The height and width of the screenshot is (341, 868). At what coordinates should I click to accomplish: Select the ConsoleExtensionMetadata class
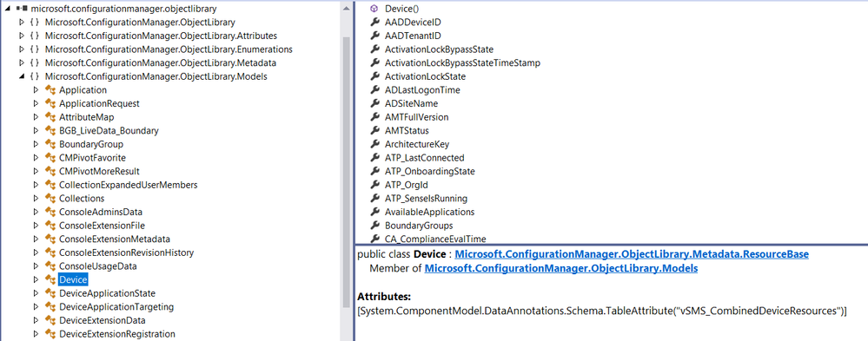coord(114,239)
